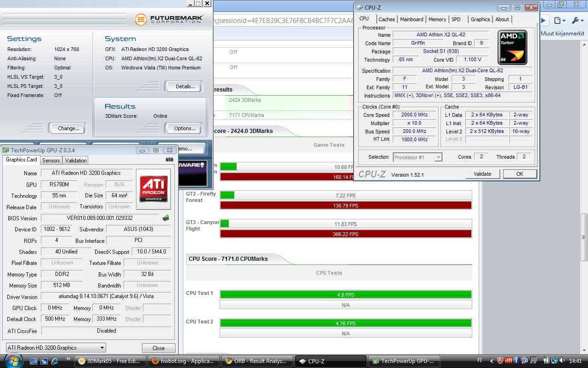
Task: Click the Close button in GPU-Z
Action: (x=158, y=348)
